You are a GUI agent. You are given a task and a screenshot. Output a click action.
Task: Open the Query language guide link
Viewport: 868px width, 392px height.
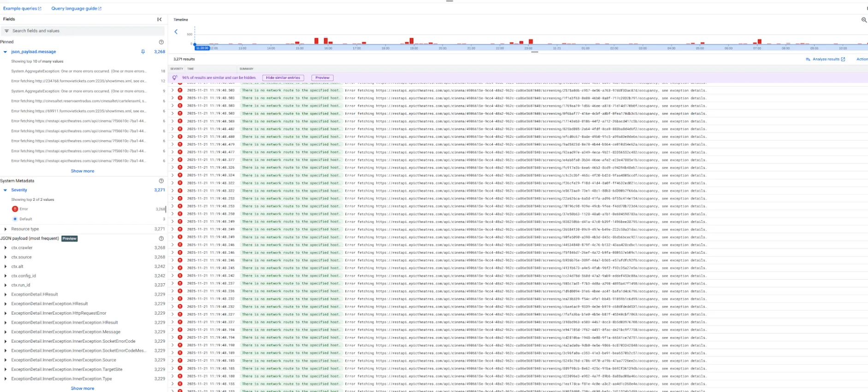(77, 8)
